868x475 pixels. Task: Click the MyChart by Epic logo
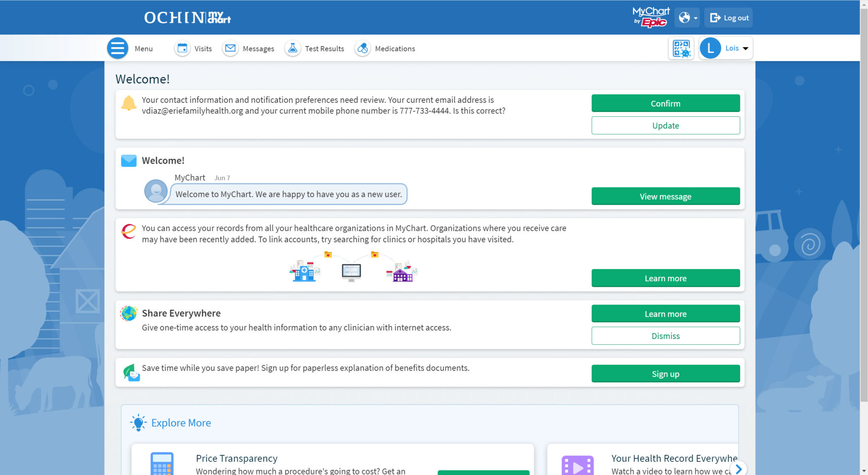pyautogui.click(x=651, y=17)
